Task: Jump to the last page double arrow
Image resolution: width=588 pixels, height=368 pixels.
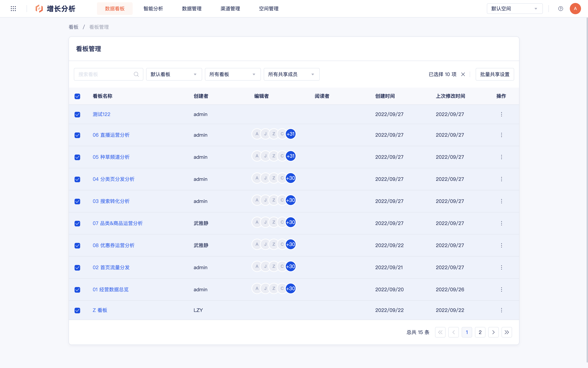Action: (507, 332)
